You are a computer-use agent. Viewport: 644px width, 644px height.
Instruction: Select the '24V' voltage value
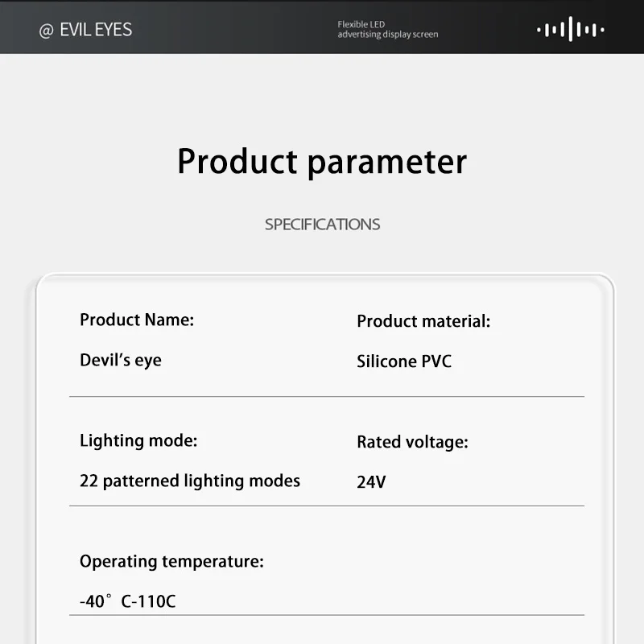pos(371,482)
